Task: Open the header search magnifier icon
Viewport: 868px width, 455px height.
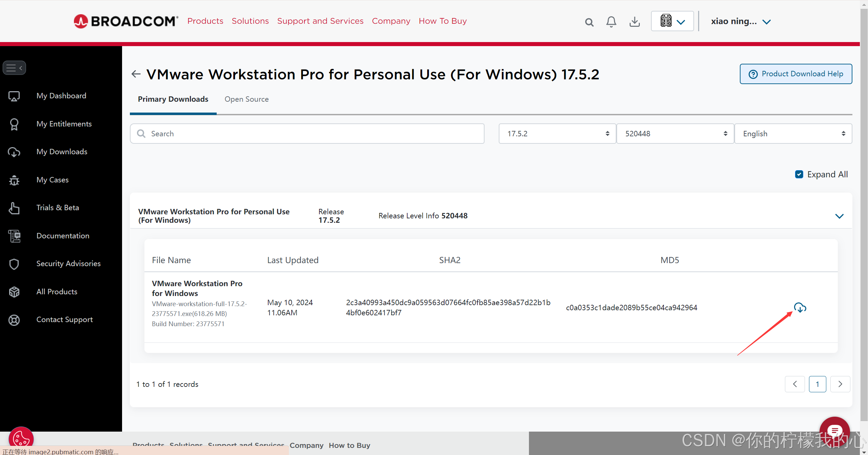Action: pyautogui.click(x=589, y=22)
